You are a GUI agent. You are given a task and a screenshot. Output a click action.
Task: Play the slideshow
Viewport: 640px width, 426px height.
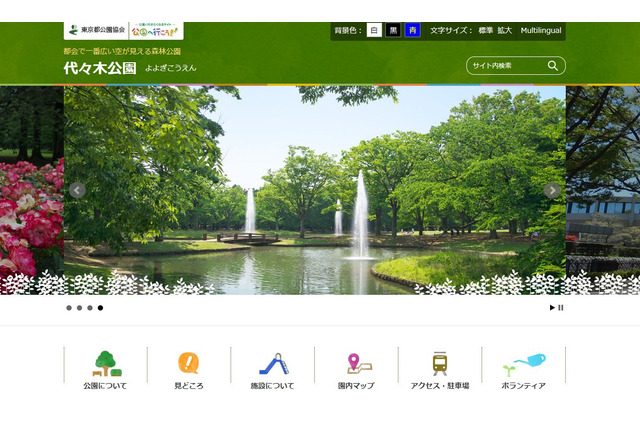tap(552, 307)
